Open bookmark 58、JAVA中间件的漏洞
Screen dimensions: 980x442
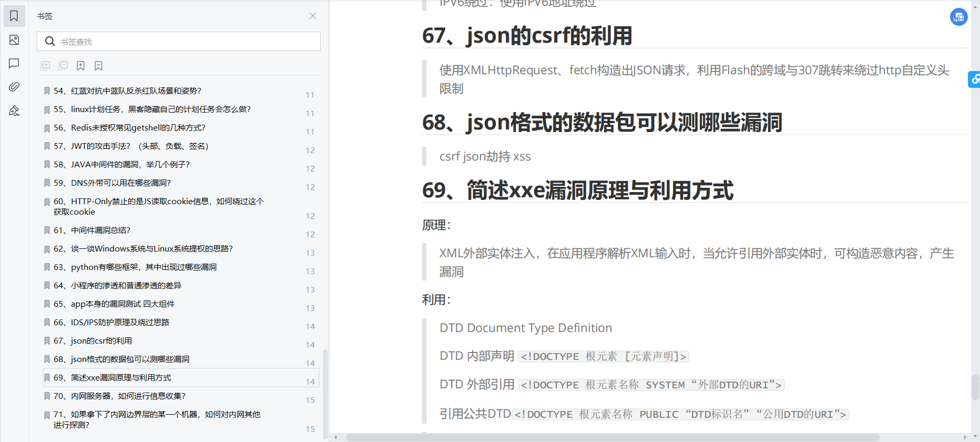coord(121,165)
